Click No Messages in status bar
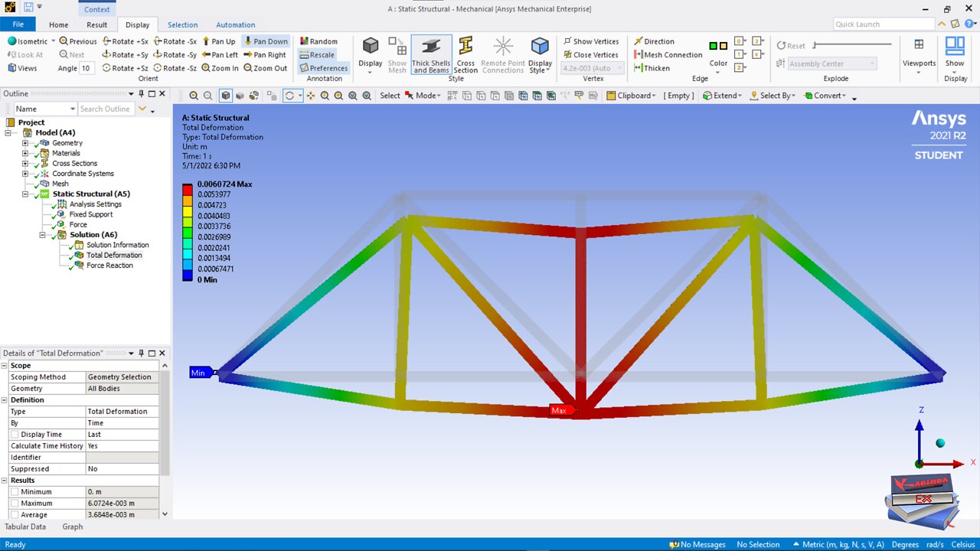The width and height of the screenshot is (980, 551). tap(697, 544)
